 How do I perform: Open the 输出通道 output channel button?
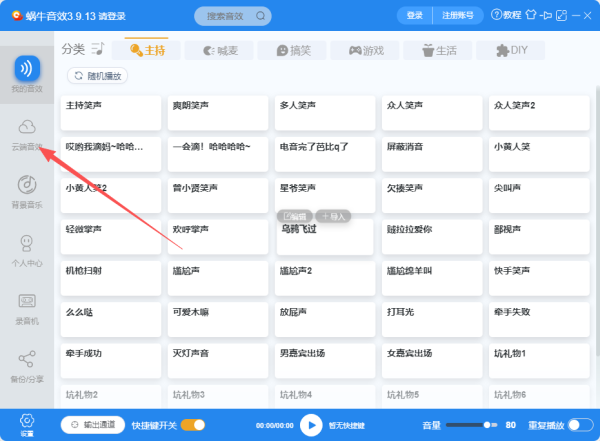click(x=93, y=425)
